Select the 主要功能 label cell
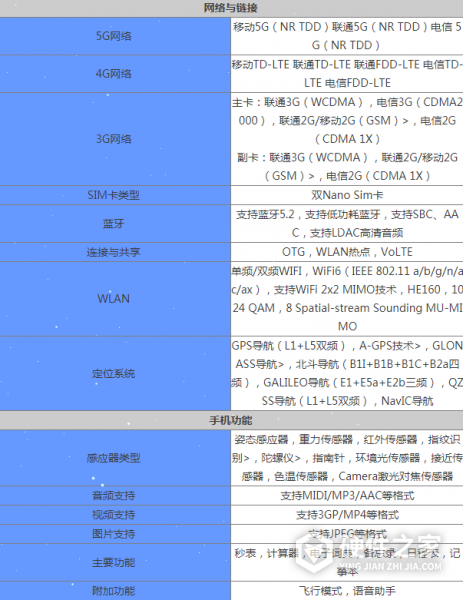Viewport: 463px width, 600px height. pyautogui.click(x=115, y=562)
